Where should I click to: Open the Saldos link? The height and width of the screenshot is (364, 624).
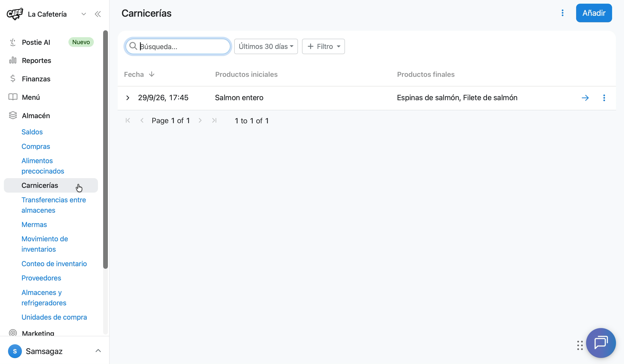point(32,132)
